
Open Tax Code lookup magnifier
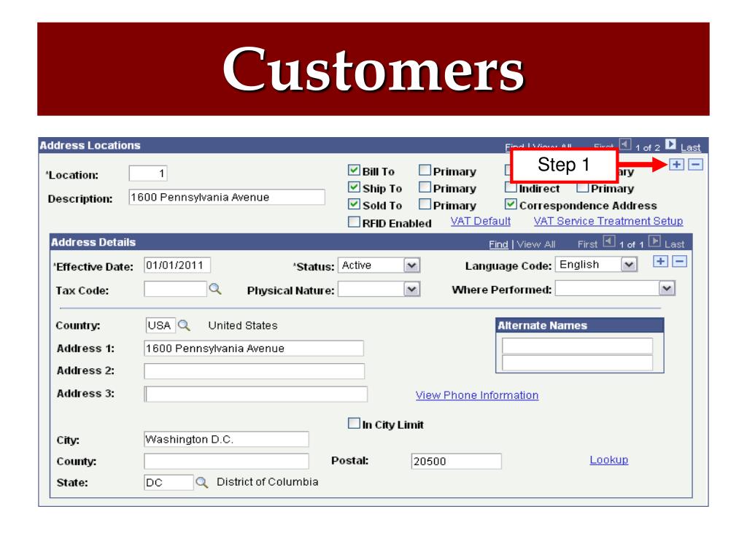point(215,289)
